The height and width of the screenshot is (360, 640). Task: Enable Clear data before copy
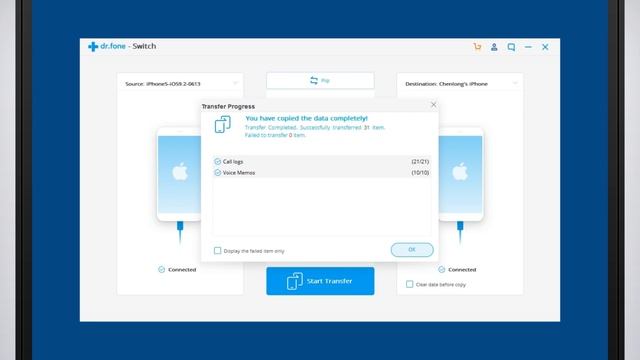[x=409, y=284]
